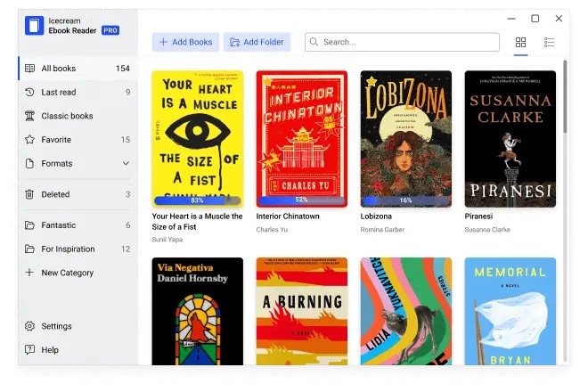Select Classic books in sidebar
The width and height of the screenshot is (588, 392).
(78, 116)
